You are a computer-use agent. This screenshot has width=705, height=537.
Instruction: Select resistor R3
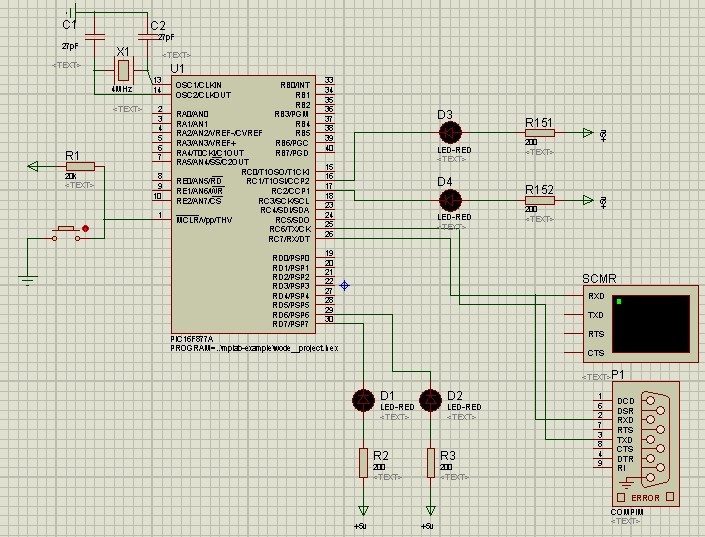(431, 462)
